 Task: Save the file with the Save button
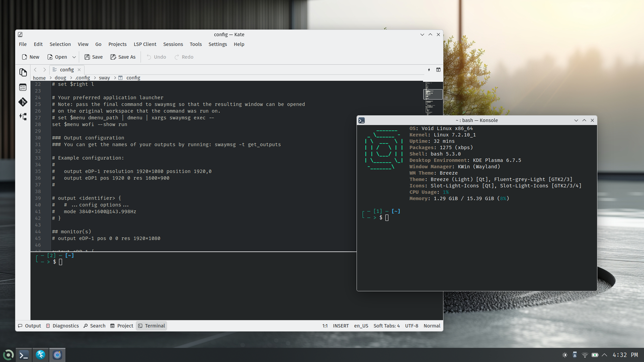tap(93, 57)
